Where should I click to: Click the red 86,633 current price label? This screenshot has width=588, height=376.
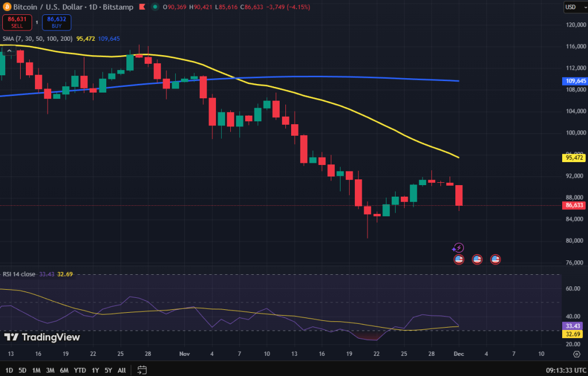pos(574,205)
